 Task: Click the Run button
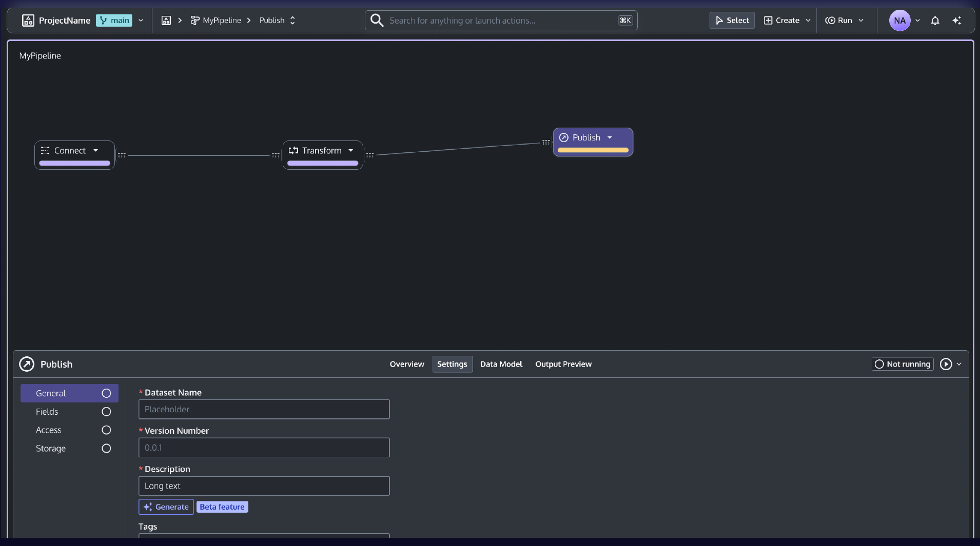pos(838,21)
